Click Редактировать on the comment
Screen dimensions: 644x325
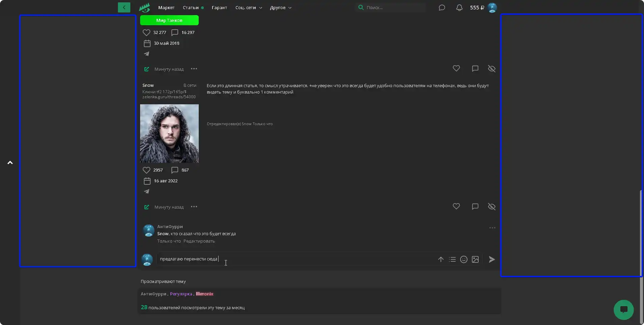pyautogui.click(x=199, y=241)
